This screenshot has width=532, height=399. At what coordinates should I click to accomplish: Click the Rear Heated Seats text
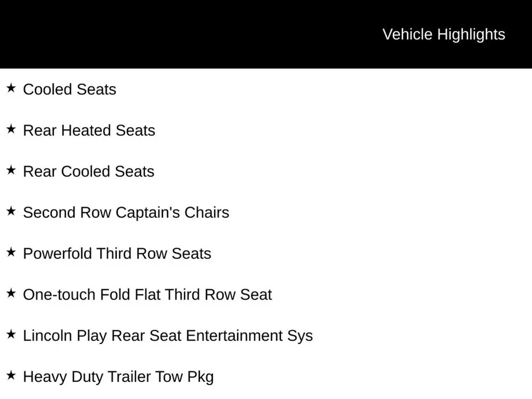89,130
